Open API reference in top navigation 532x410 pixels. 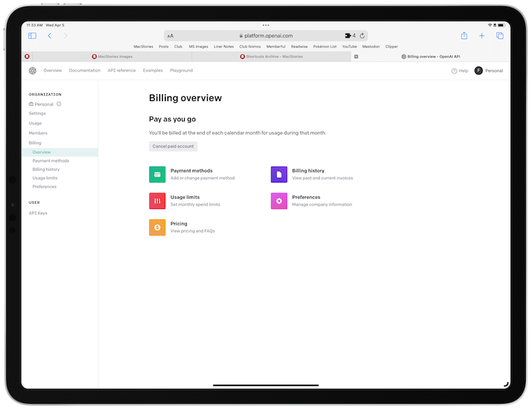(122, 70)
